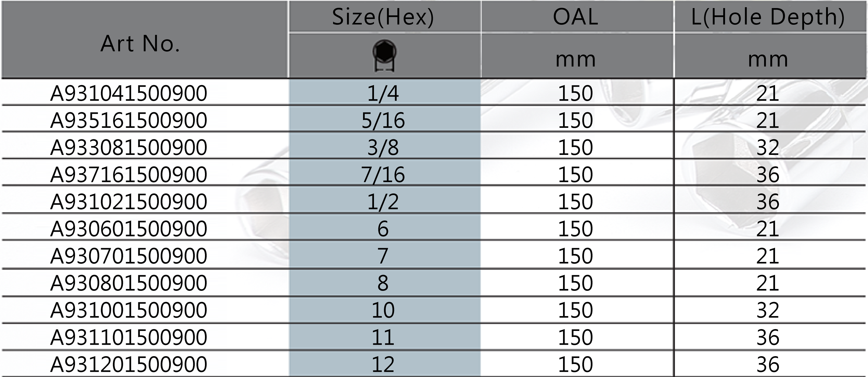The height and width of the screenshot is (377, 868).
Task: Select article number A935161500900
Action: point(129,120)
